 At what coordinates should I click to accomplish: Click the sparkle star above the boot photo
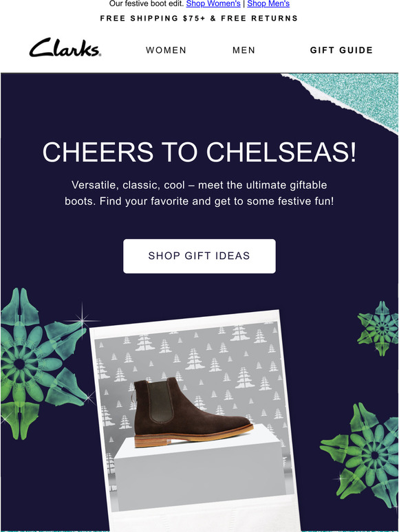click(82, 320)
